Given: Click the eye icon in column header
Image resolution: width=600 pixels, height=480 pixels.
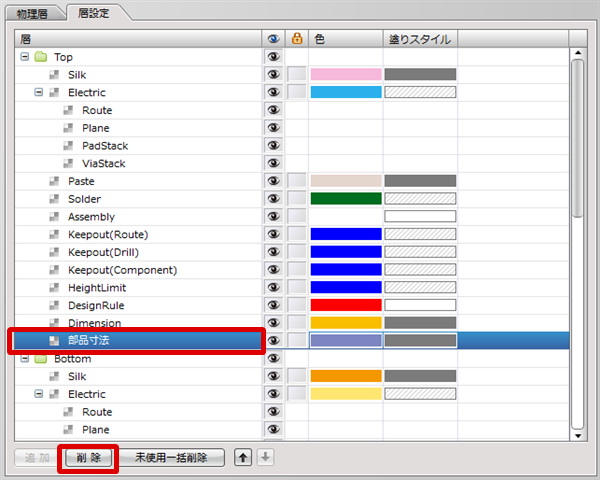Looking at the screenshot, I should pos(273,39).
